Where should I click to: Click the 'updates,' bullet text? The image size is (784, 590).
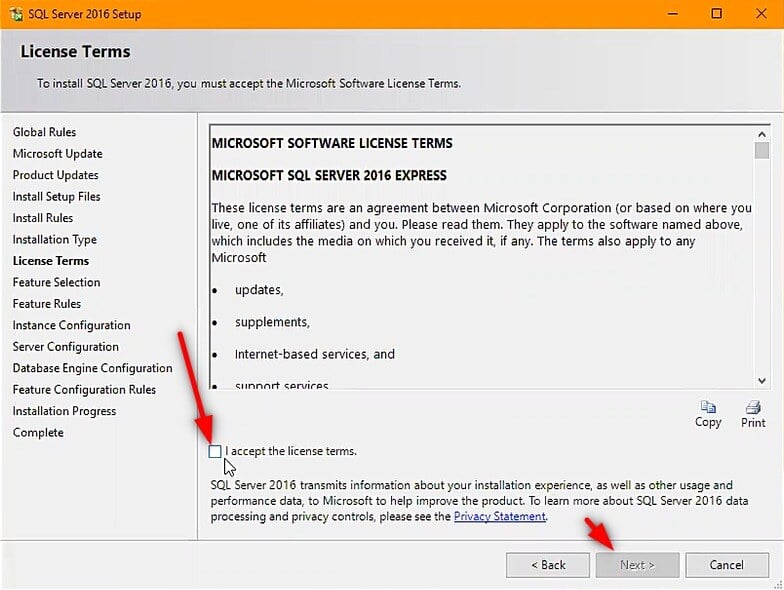pos(259,290)
